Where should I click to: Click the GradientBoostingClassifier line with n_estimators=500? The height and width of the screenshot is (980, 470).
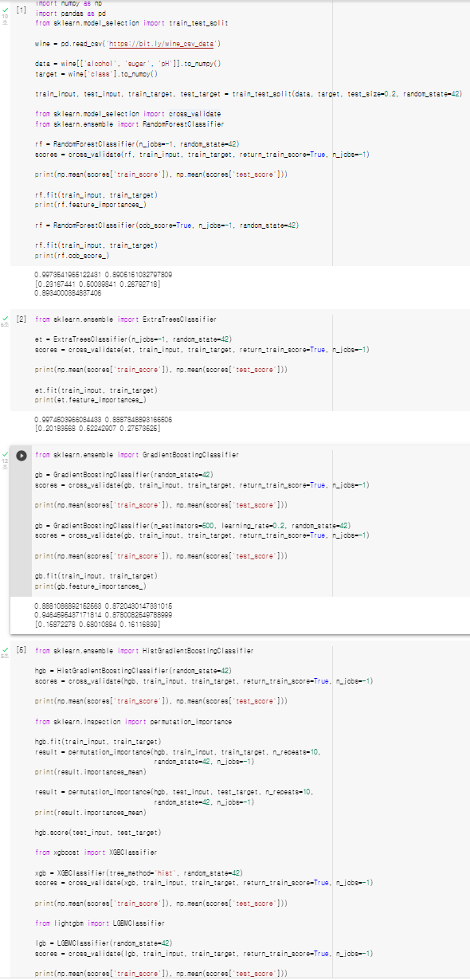pyautogui.click(x=194, y=526)
